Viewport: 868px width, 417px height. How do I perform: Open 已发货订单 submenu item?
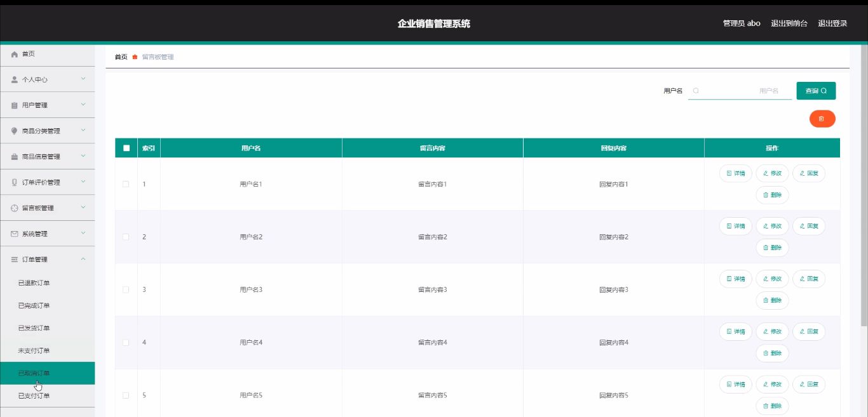(47, 328)
